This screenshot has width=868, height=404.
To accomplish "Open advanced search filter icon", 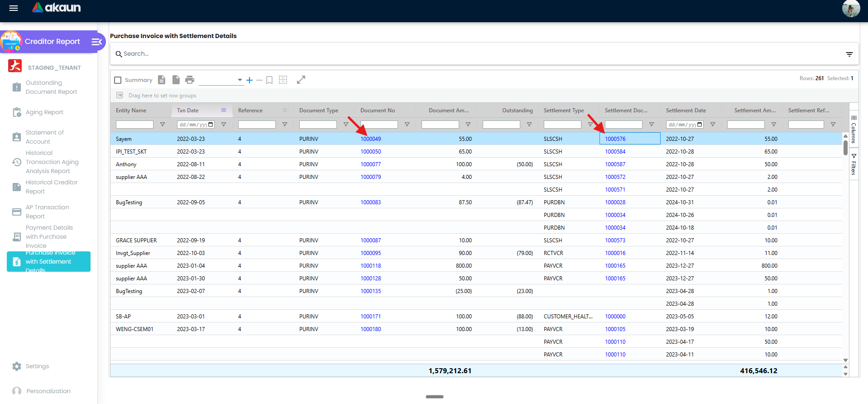I will (x=849, y=54).
